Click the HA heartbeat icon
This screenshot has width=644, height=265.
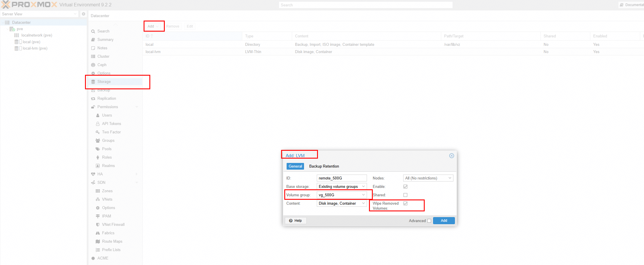pos(93,174)
